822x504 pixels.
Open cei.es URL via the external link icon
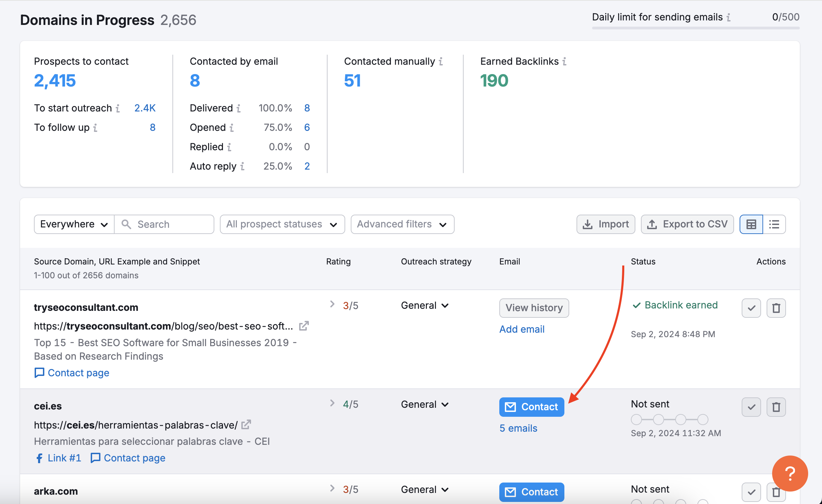point(246,424)
